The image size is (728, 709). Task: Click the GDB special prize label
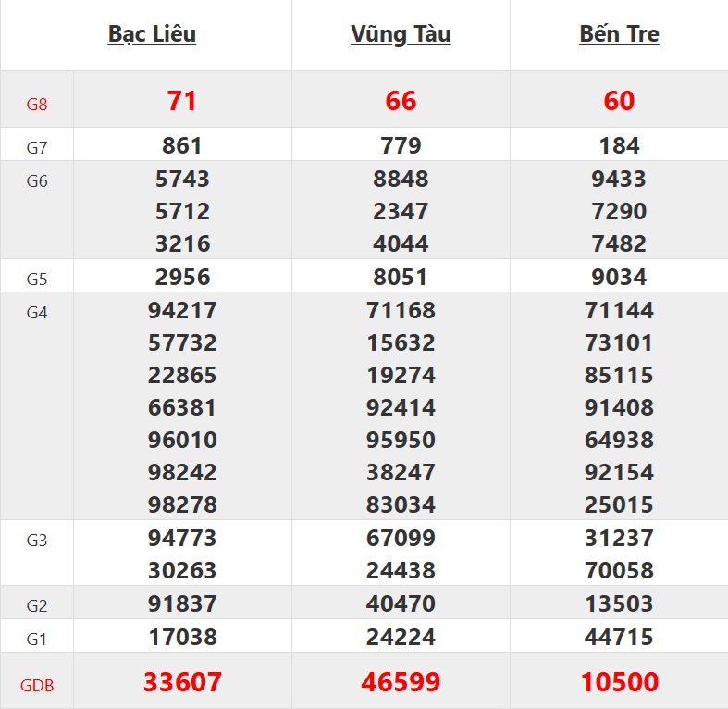[37, 685]
